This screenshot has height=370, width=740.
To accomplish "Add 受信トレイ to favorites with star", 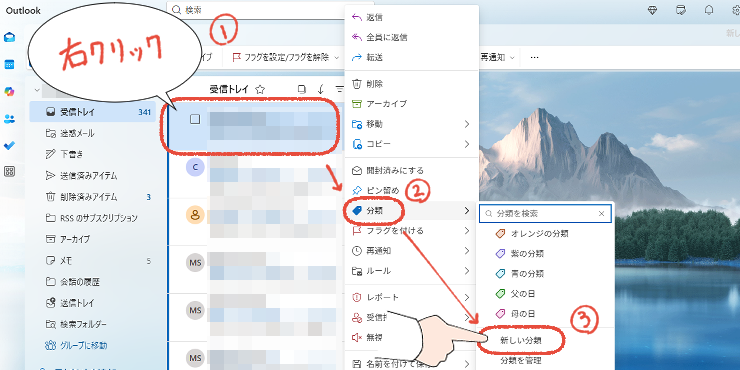I will tap(260, 89).
